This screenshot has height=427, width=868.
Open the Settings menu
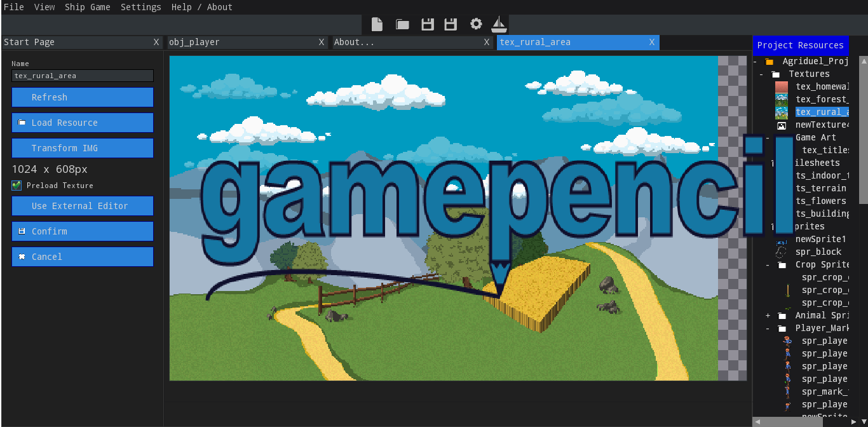pos(141,7)
